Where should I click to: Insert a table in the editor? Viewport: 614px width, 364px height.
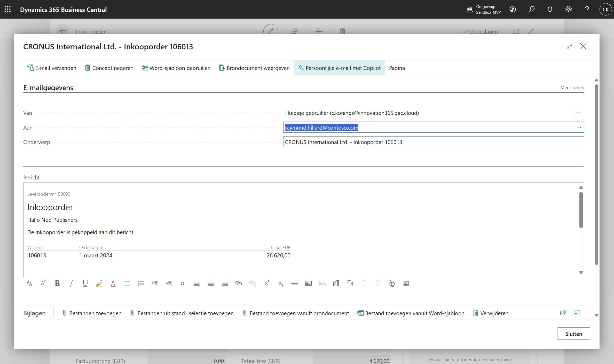[406, 283]
